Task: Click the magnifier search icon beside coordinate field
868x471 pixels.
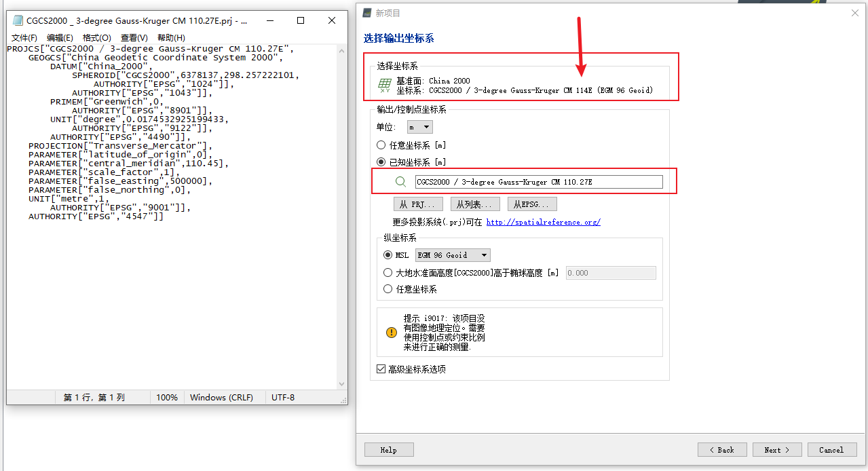Action: 400,182
